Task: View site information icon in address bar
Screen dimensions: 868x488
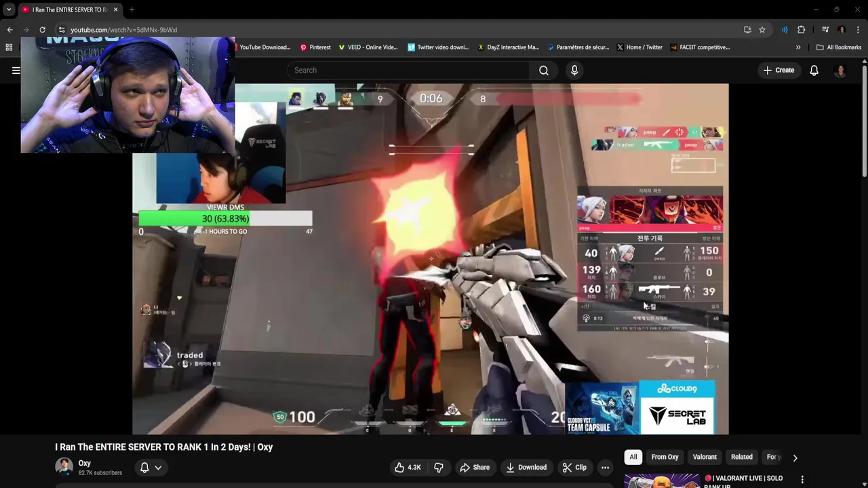Action: coord(62,30)
